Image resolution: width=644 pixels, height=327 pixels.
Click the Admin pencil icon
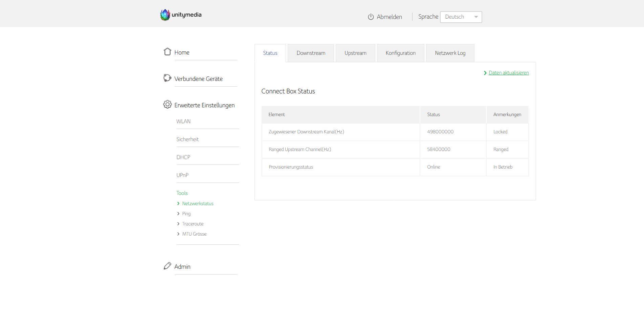(x=167, y=266)
